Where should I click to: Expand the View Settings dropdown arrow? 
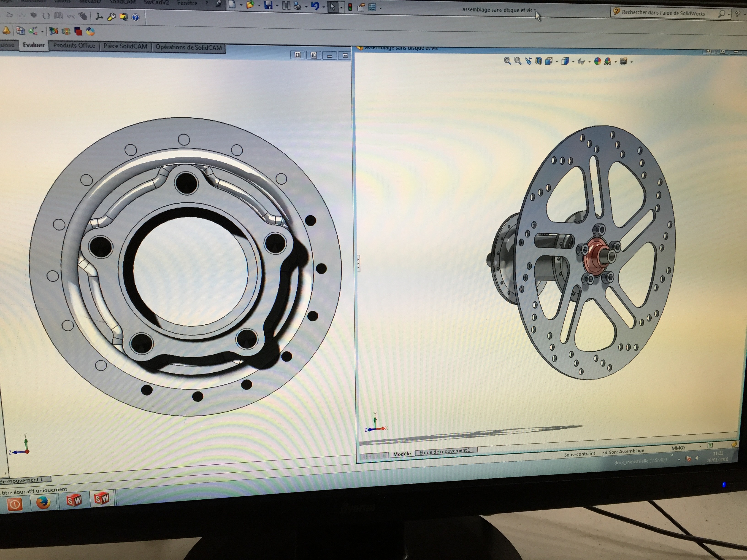pyautogui.click(x=631, y=62)
